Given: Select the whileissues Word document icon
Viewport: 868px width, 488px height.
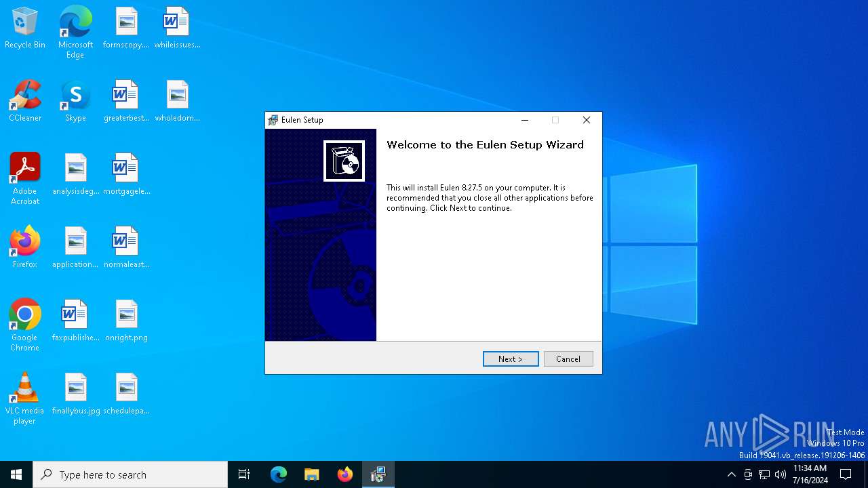Looking at the screenshot, I should pos(177,28).
